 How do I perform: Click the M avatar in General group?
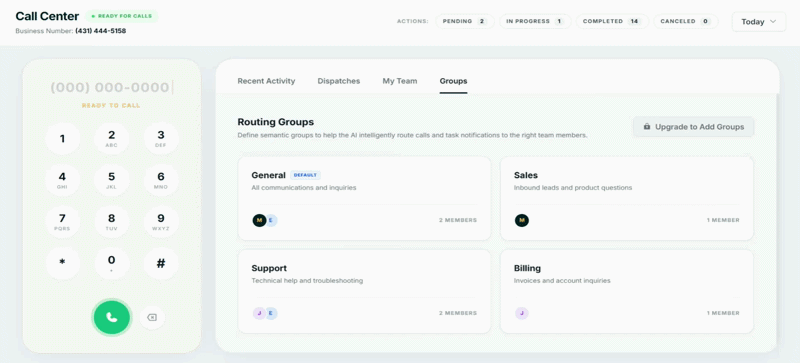[259, 220]
